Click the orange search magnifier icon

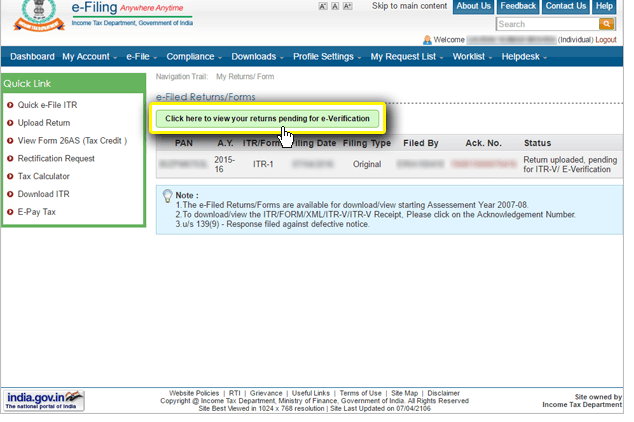pos(606,24)
